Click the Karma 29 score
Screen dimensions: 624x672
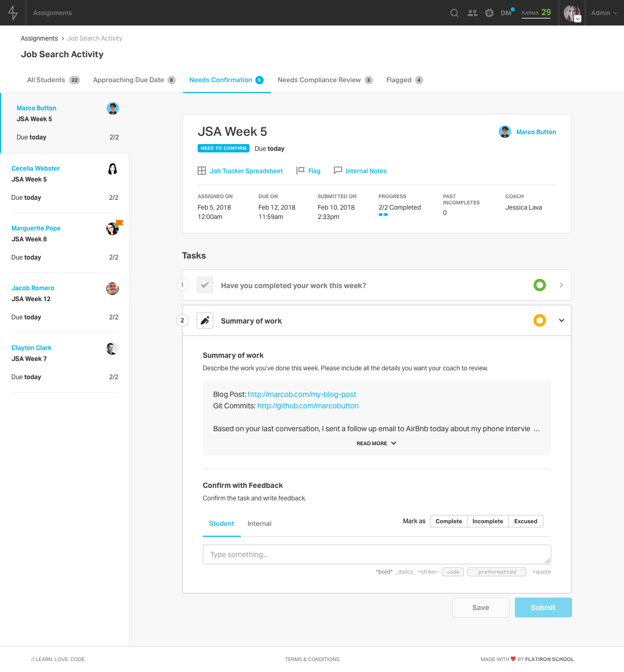coord(536,12)
